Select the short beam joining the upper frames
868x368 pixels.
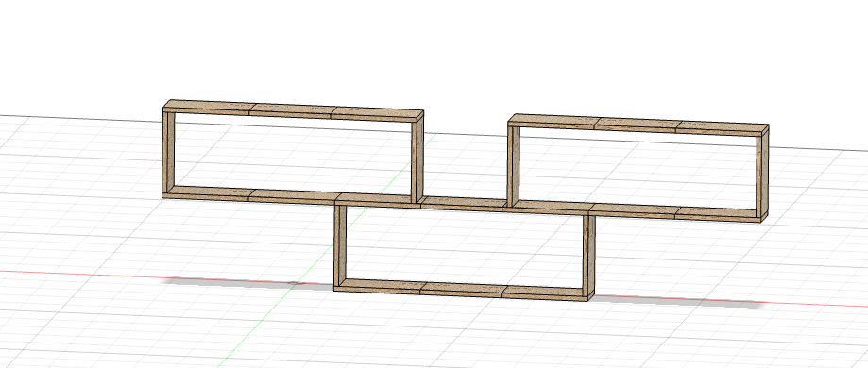(463, 204)
